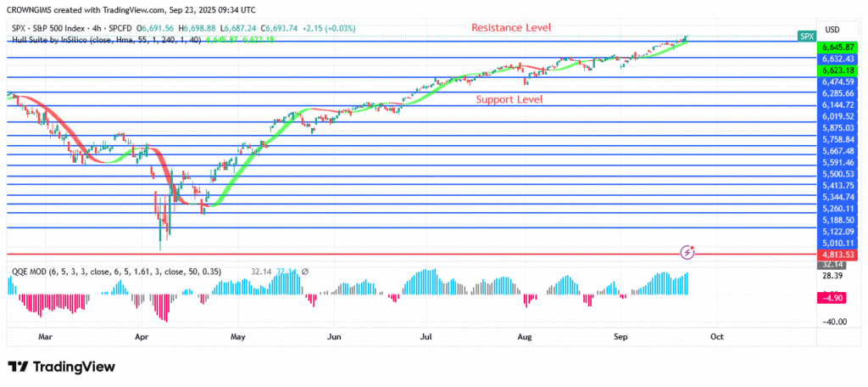The height and width of the screenshot is (387, 868).
Task: Click the Jun label on time axis
Action: pyautogui.click(x=334, y=337)
